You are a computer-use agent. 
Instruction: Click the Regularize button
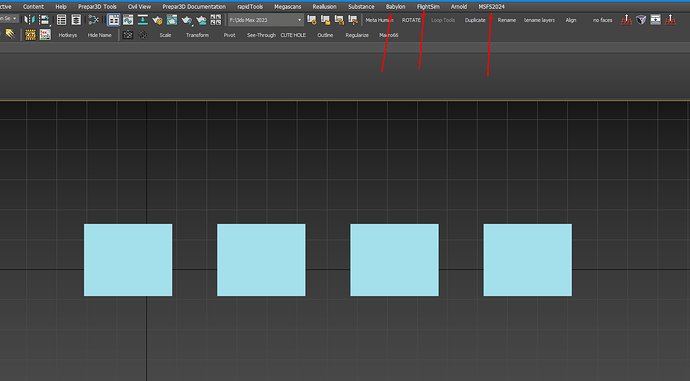click(357, 35)
